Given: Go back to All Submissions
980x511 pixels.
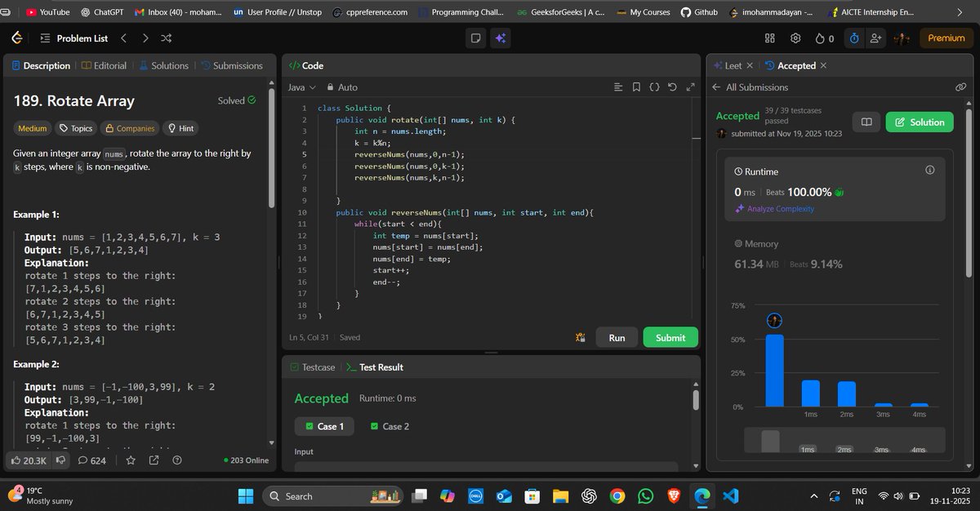Looking at the screenshot, I should point(750,87).
